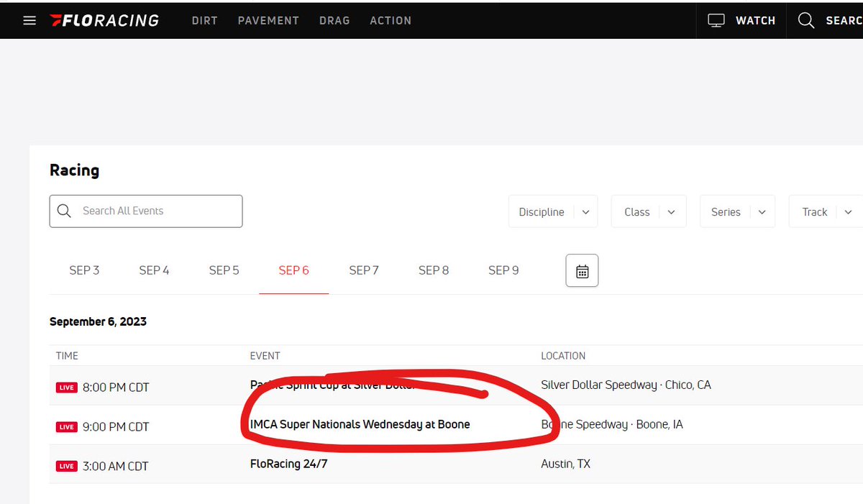The height and width of the screenshot is (504, 863).
Task: Open the Dirt menu
Action: click(204, 20)
